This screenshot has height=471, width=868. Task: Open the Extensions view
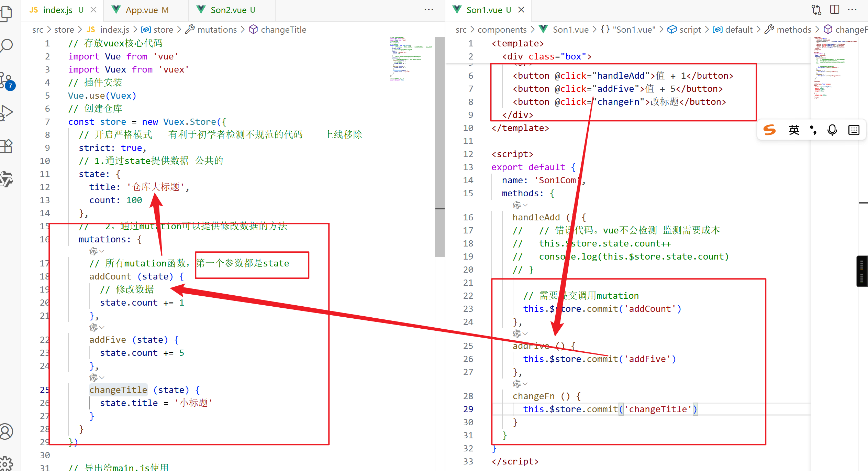(x=6, y=146)
